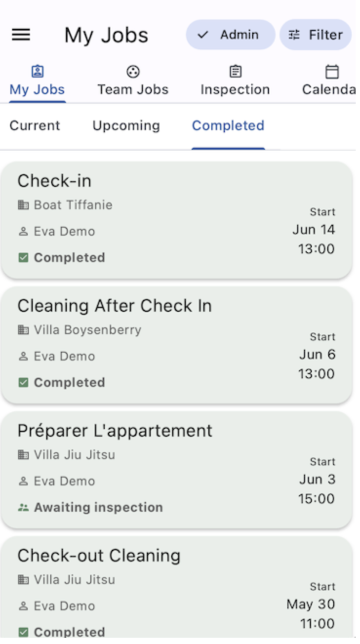Open the Filter options

[316, 35]
